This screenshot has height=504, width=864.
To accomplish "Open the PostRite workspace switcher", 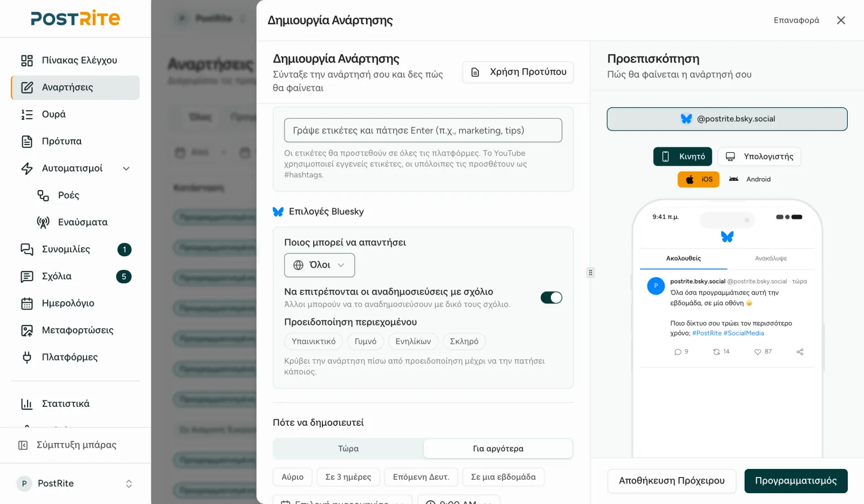I will [x=76, y=483].
